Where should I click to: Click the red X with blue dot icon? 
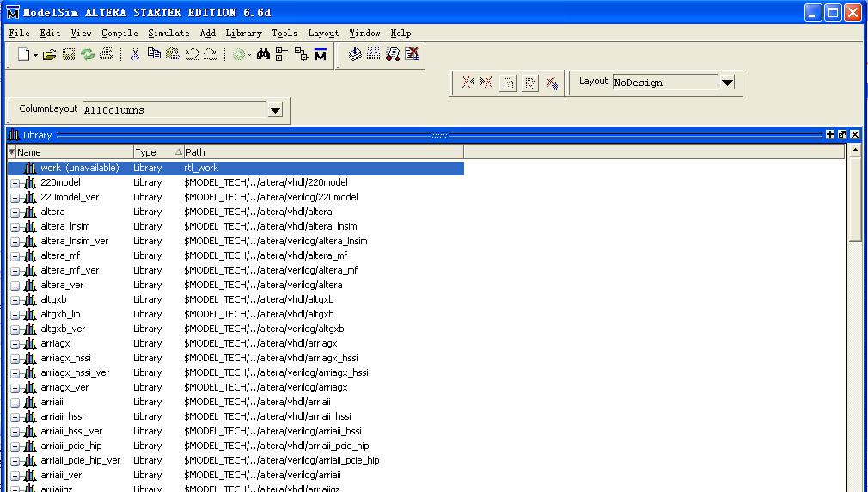click(552, 83)
